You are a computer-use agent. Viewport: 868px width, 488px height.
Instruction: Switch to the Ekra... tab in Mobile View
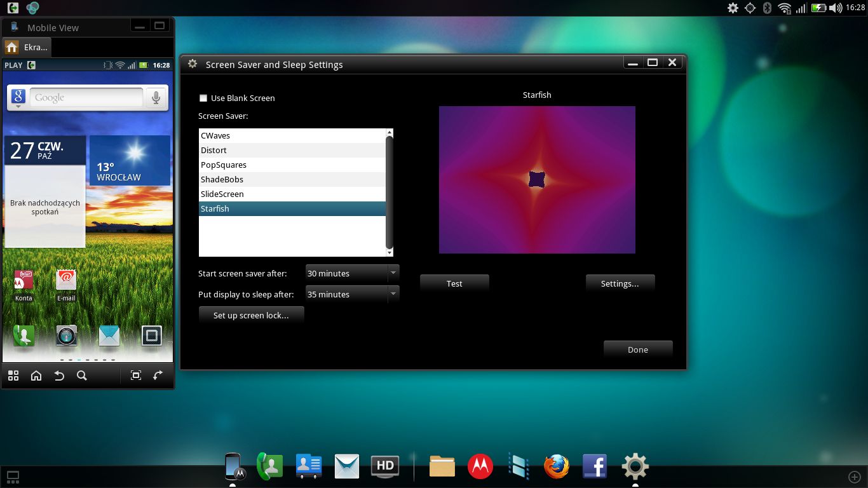(27, 47)
